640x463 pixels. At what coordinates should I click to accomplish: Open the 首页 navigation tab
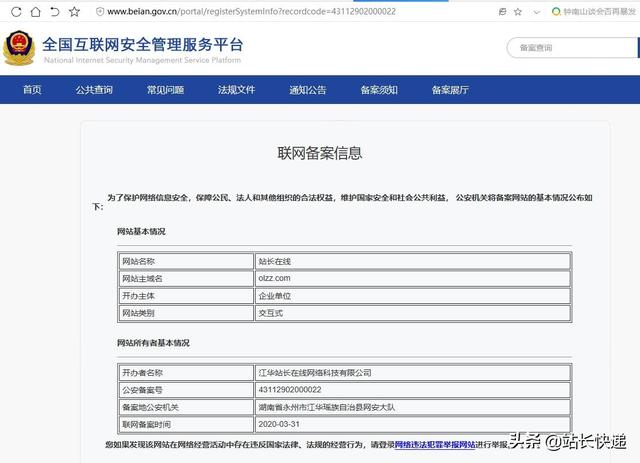(x=32, y=90)
